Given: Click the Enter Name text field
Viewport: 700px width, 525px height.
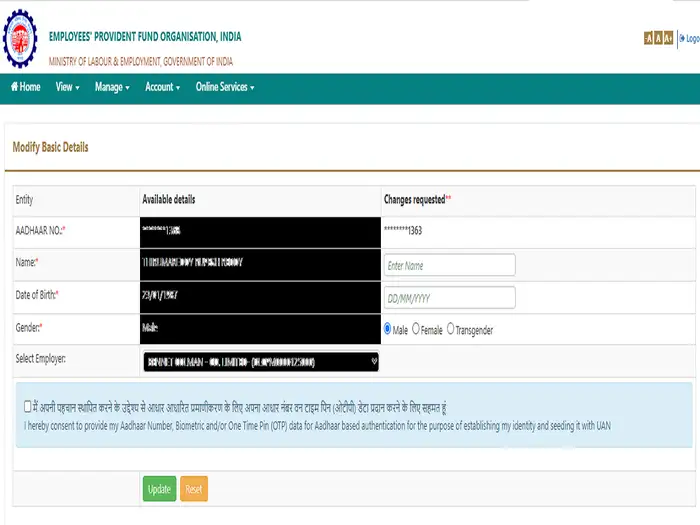Looking at the screenshot, I should pyautogui.click(x=449, y=265).
